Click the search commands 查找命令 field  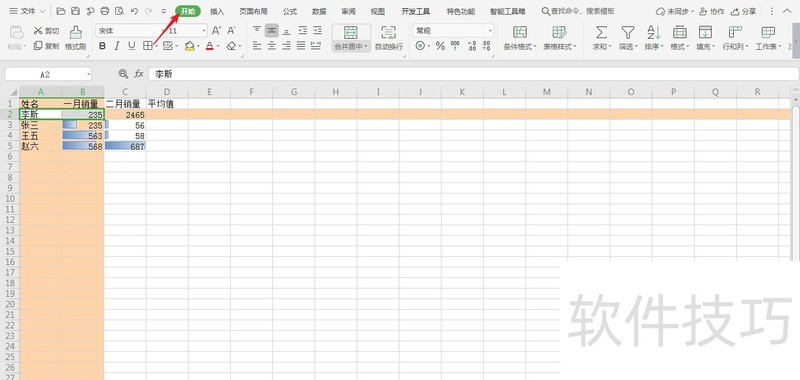[578, 11]
